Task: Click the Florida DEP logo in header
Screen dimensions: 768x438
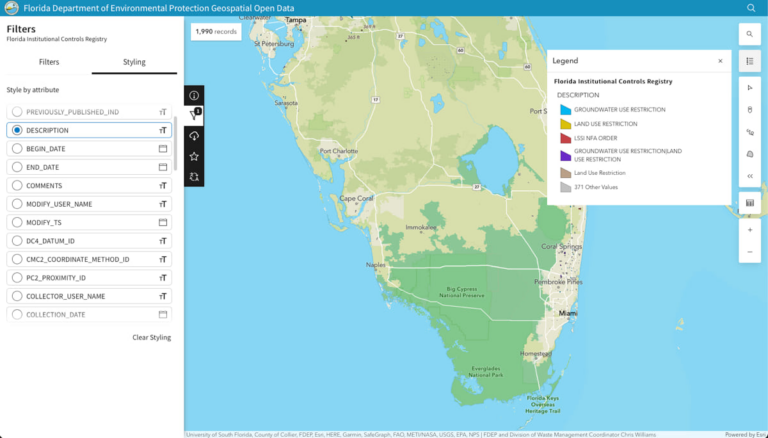Action: click(11, 8)
